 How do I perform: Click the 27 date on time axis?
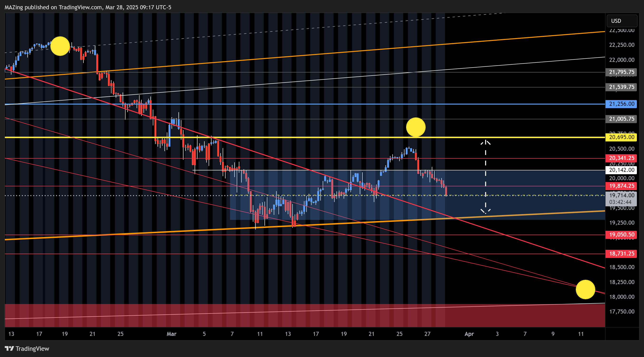[x=428, y=334]
